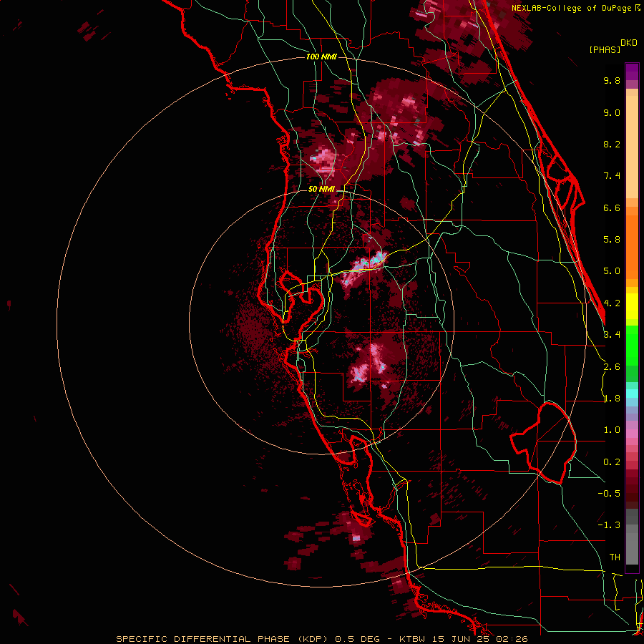
Task: Click the radar product caption at bottom
Action: 321,639
